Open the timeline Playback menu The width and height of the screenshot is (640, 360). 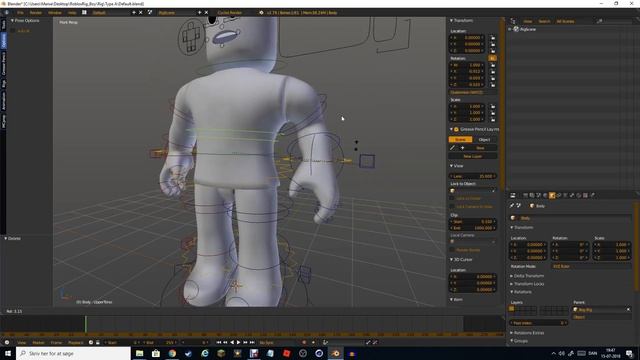click(76, 342)
